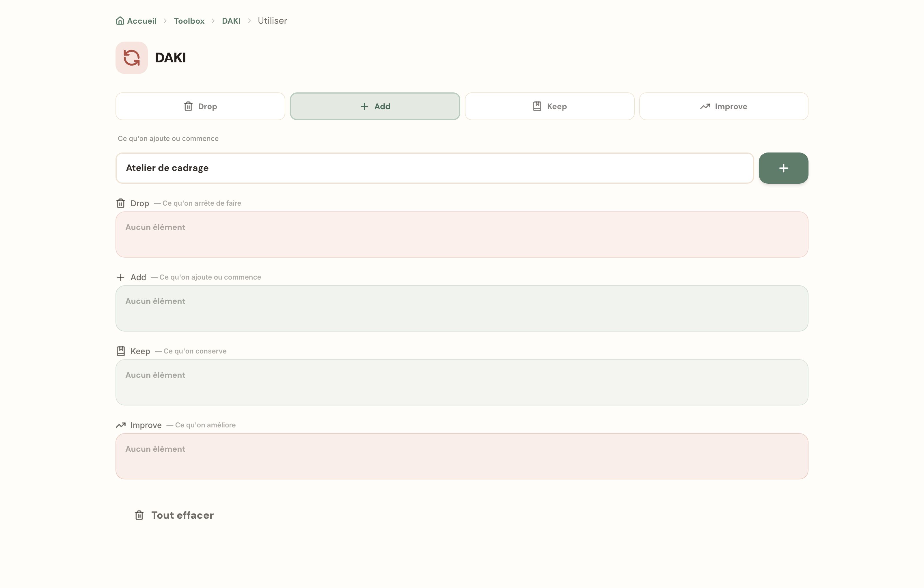924x588 pixels.
Task: Click the trending-up icon in Improve tab
Action: (x=705, y=106)
